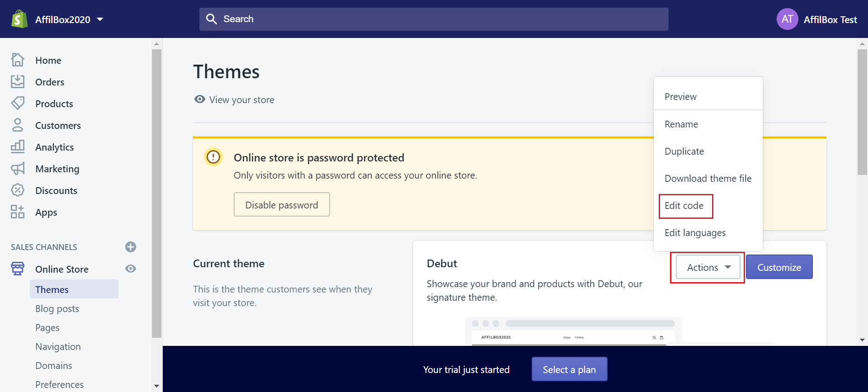Click the Customize button
868x392 pixels.
(779, 267)
